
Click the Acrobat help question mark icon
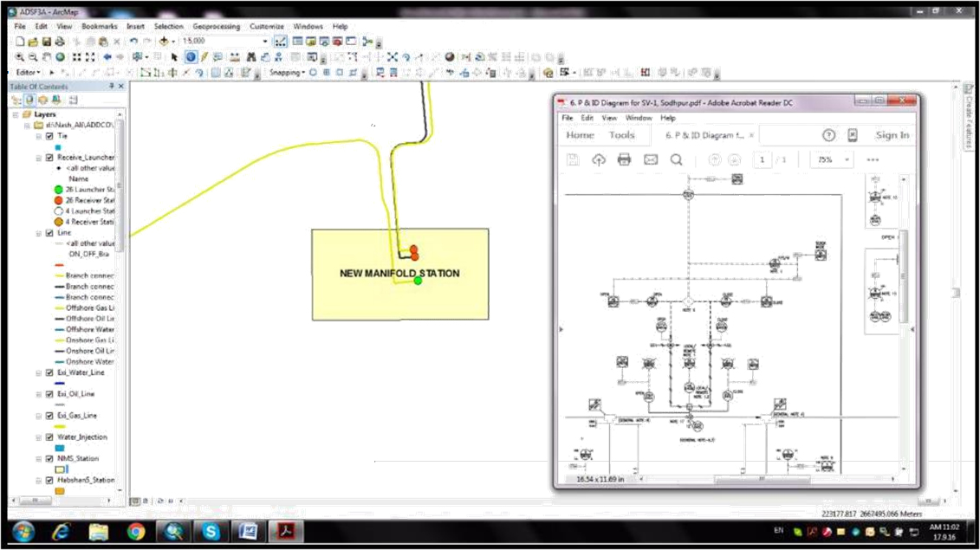pyautogui.click(x=828, y=135)
